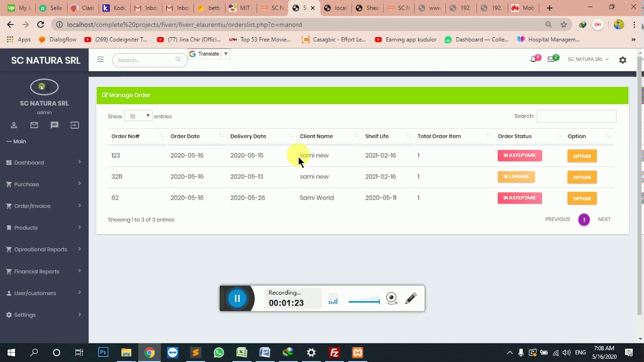
Task: Open the Windows Start menu
Action: click(x=11, y=352)
